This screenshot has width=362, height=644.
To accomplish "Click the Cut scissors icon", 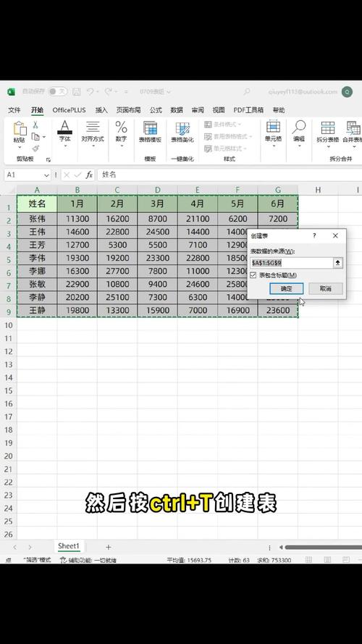I will (x=35, y=125).
